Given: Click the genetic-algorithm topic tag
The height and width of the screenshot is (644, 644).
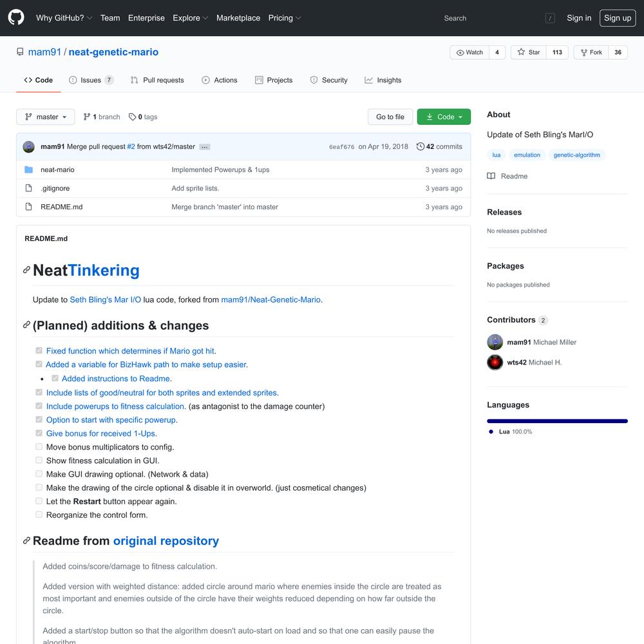Looking at the screenshot, I should (576, 155).
